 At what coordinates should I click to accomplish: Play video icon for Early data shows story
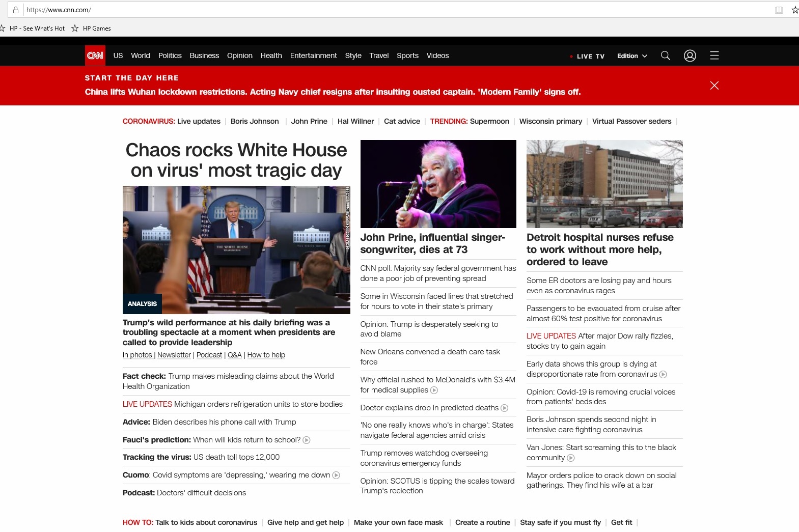pyautogui.click(x=663, y=374)
